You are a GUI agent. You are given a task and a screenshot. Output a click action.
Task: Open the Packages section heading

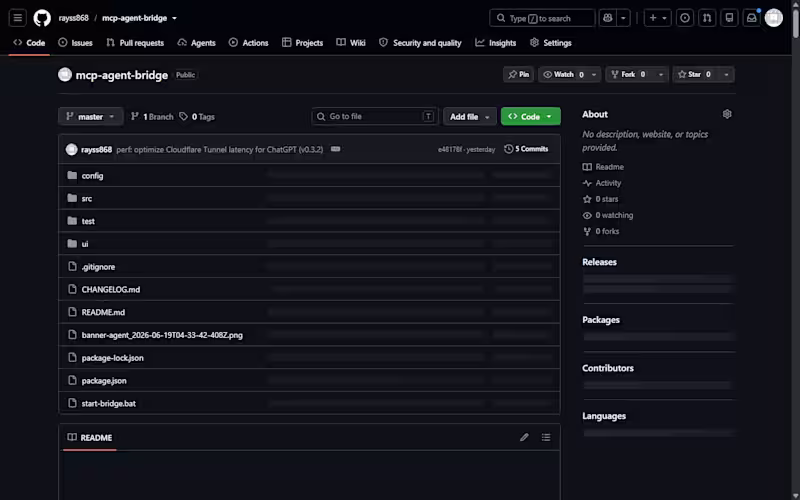601,320
